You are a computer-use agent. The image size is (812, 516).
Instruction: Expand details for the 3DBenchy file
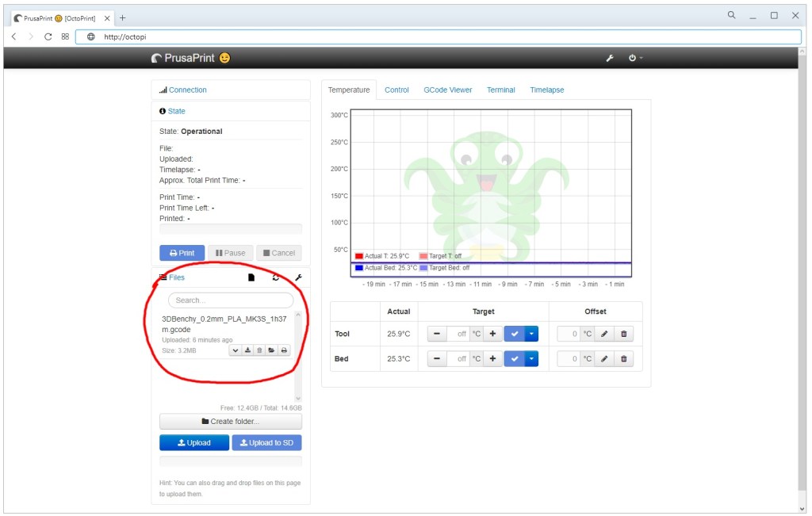[x=236, y=350]
